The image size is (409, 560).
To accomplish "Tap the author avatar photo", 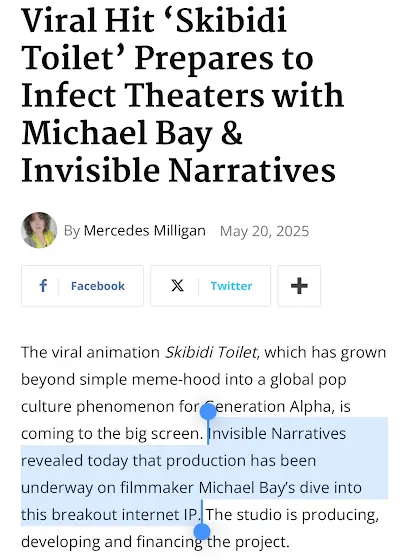I will click(x=39, y=230).
